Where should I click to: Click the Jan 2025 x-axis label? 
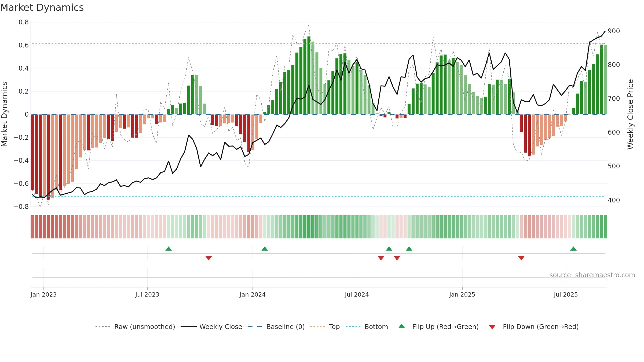(462, 294)
